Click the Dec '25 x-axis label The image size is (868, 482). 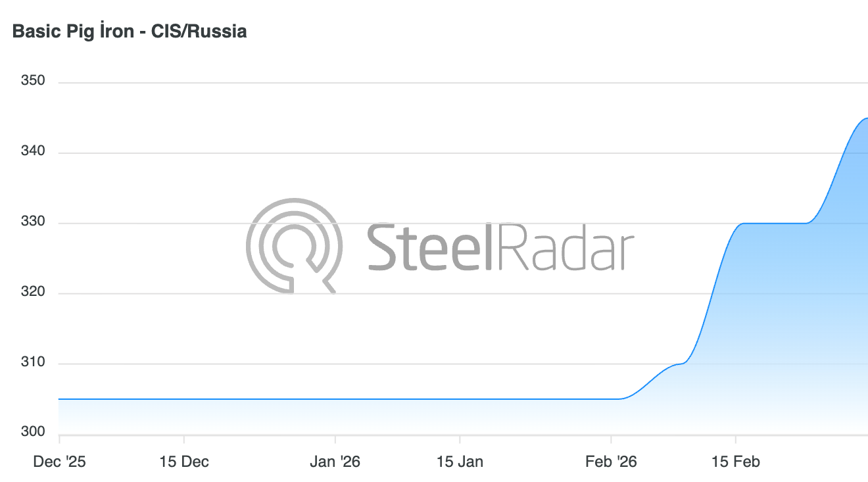click(59, 462)
